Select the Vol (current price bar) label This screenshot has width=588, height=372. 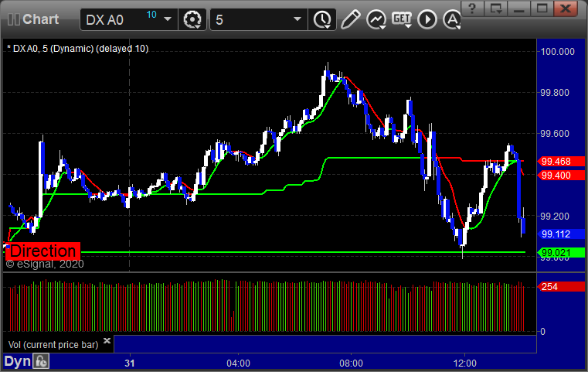pos(53,345)
